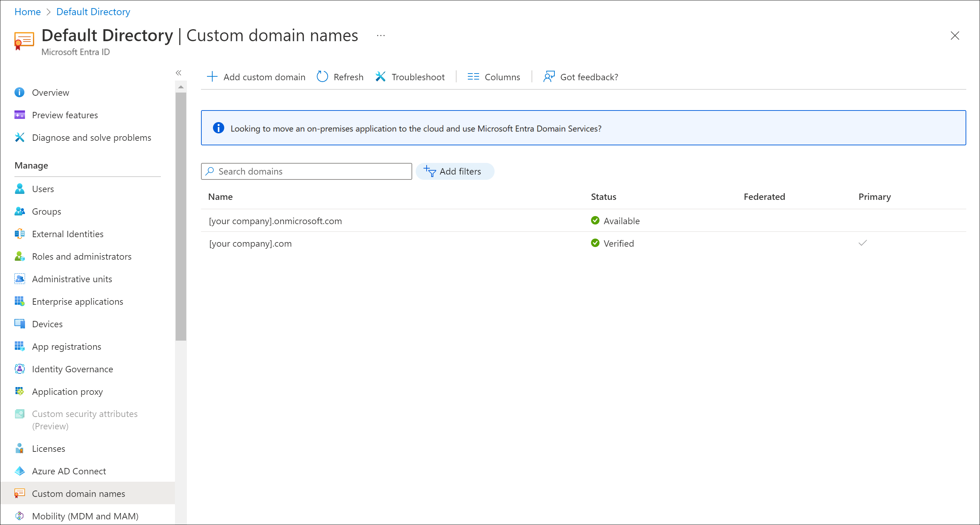Click the External Identities icon
The height and width of the screenshot is (525, 980).
pyautogui.click(x=19, y=234)
